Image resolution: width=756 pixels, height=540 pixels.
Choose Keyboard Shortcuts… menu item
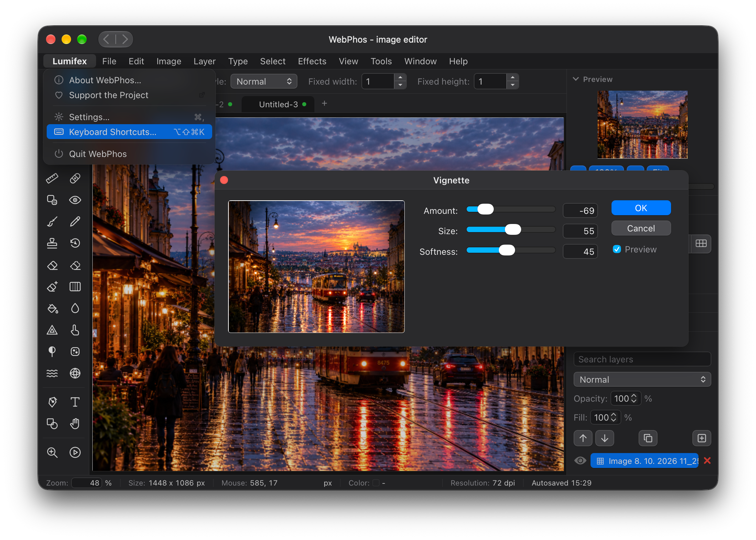[x=129, y=132]
